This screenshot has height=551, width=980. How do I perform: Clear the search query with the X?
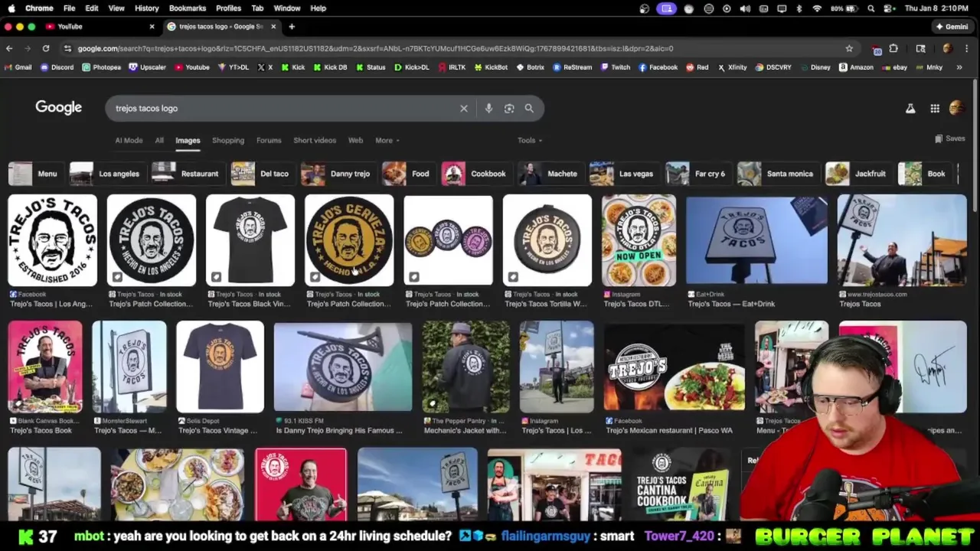463,109
